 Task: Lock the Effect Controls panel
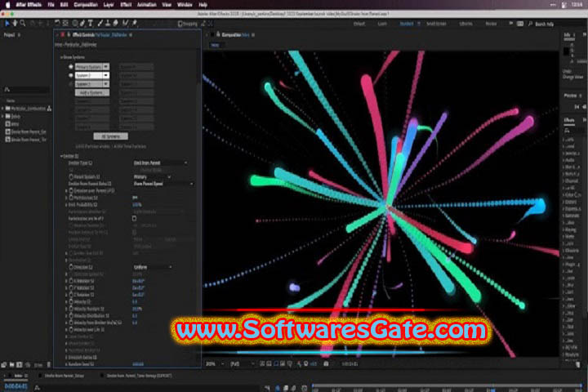coord(69,34)
